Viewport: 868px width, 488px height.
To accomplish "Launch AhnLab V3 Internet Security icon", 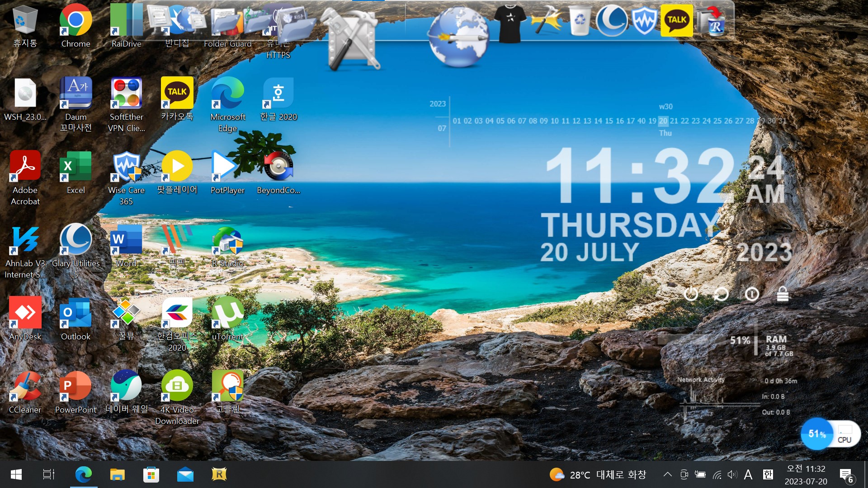I will (25, 239).
